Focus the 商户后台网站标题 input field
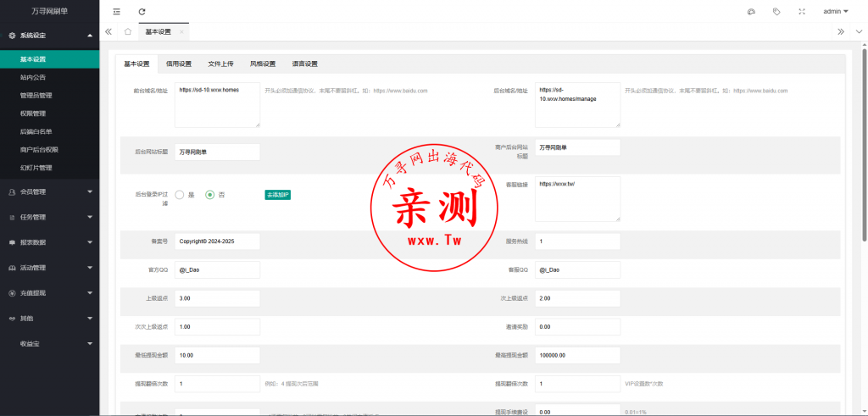 pos(577,147)
